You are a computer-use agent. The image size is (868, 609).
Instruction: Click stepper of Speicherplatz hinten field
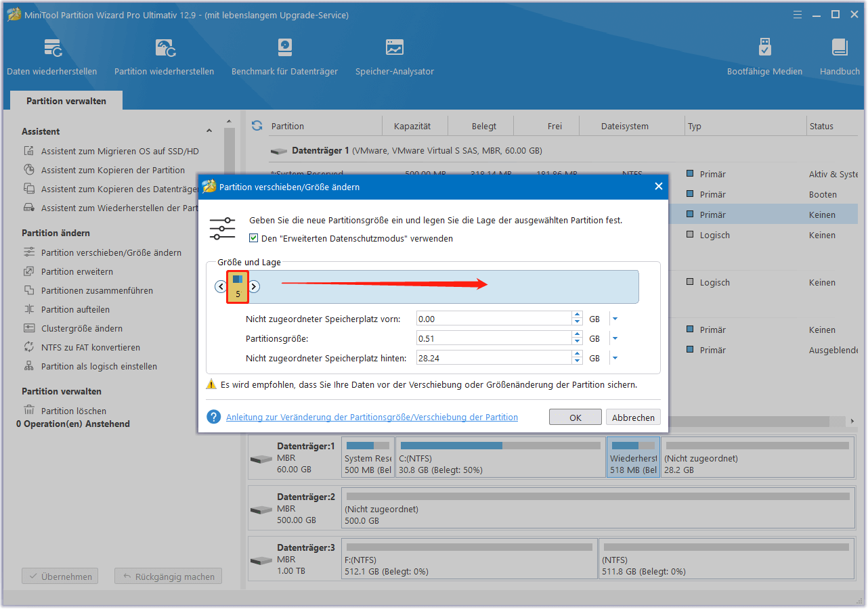click(577, 358)
